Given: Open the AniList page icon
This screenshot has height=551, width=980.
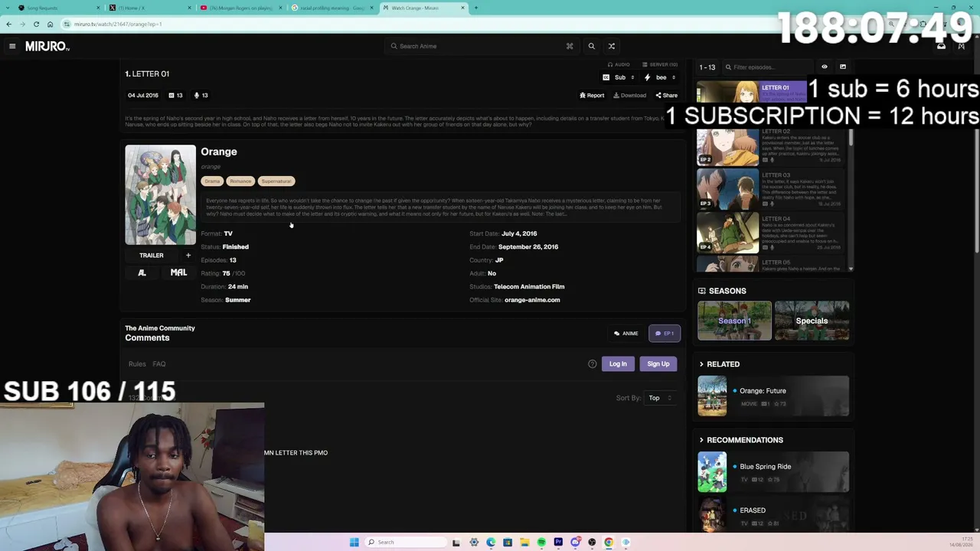Looking at the screenshot, I should click(x=142, y=273).
